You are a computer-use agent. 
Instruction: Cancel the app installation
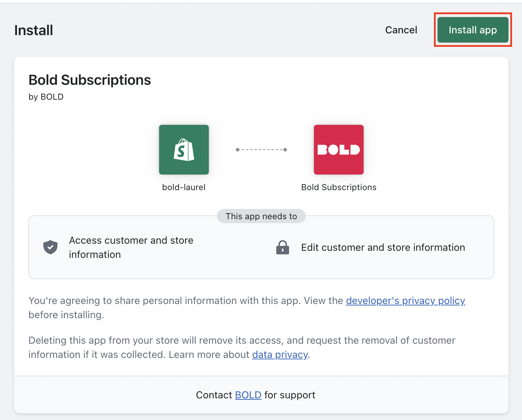coord(401,30)
